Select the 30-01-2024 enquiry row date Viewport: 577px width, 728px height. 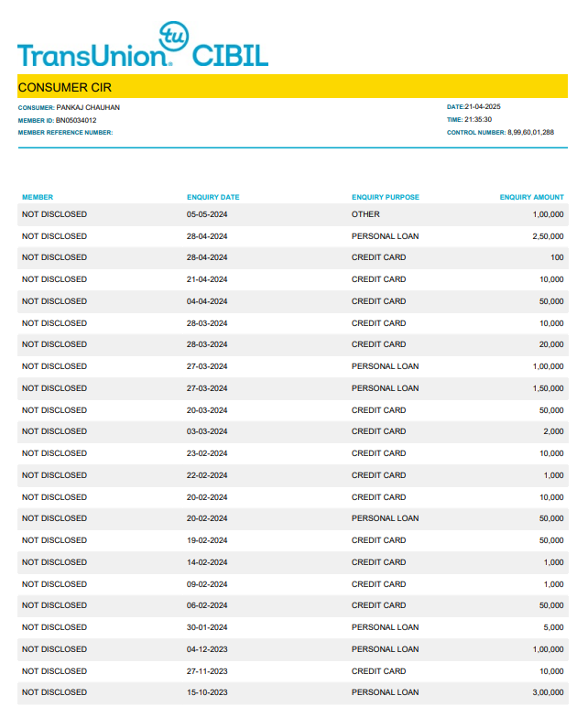coord(207,627)
